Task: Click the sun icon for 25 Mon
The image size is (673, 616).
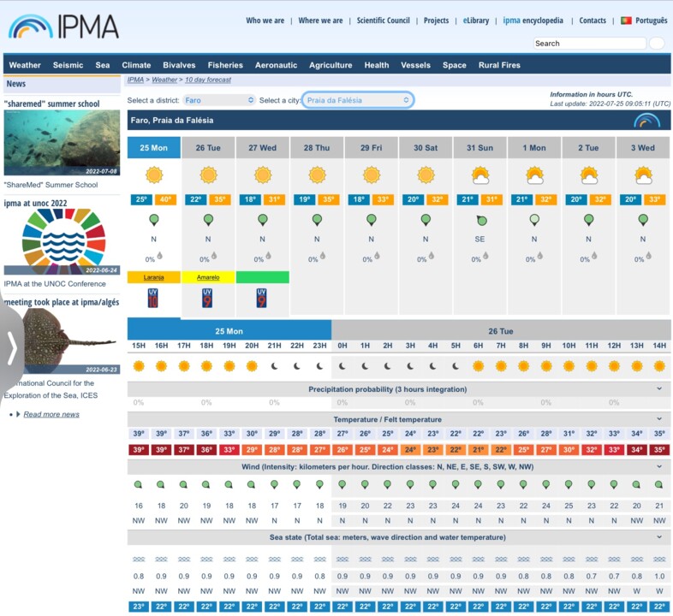Action: click(154, 175)
